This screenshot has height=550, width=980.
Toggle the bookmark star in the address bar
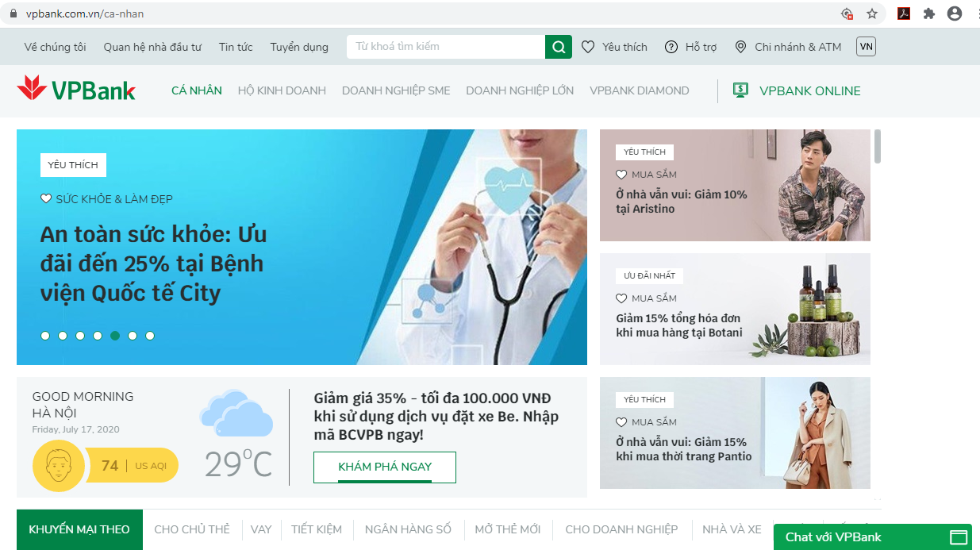click(x=870, y=13)
